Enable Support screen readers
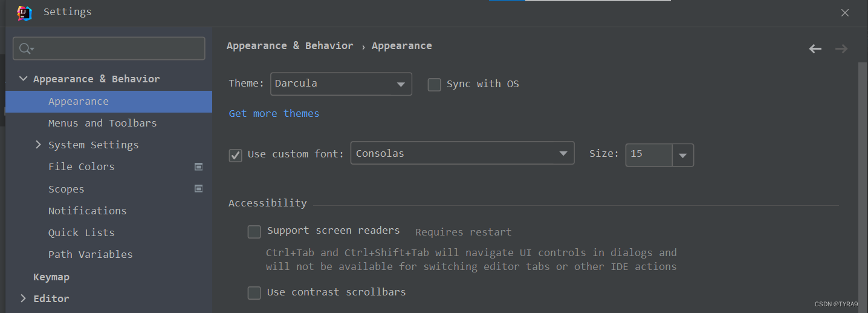The width and height of the screenshot is (868, 313). (x=254, y=232)
